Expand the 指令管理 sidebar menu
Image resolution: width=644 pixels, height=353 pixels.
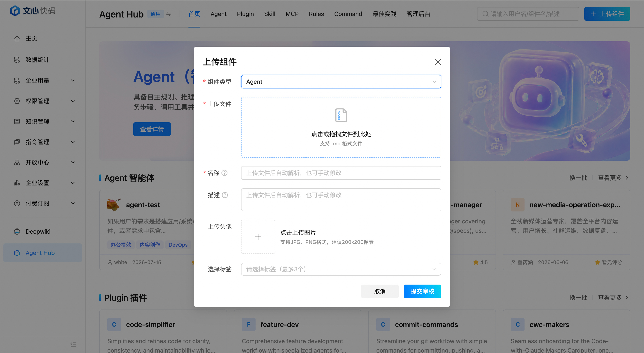[x=73, y=142]
